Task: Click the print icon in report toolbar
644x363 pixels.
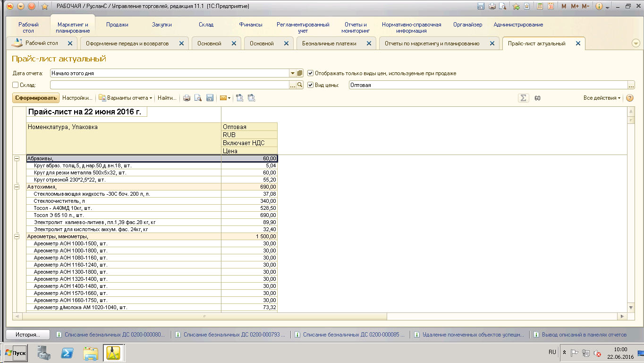Action: coord(186,98)
